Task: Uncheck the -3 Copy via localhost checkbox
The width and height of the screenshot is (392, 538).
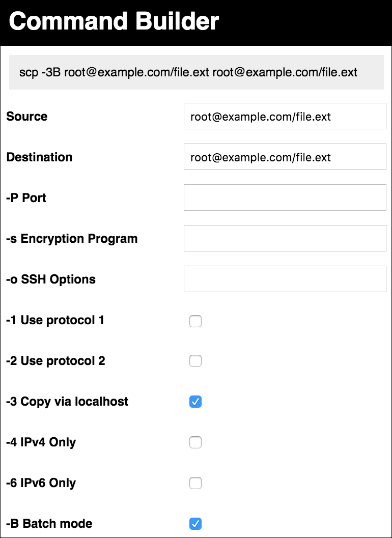Action: [x=195, y=402]
